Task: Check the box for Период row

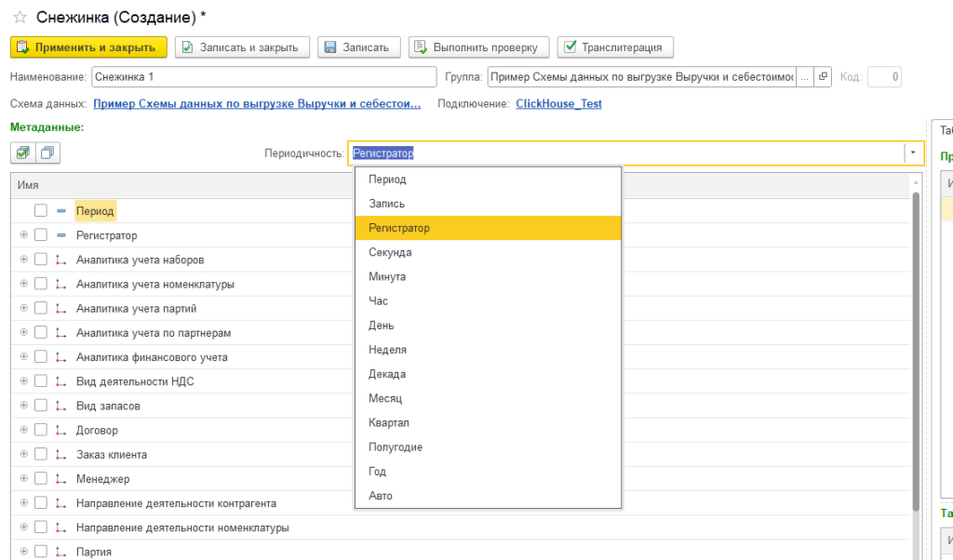Action: tap(41, 211)
